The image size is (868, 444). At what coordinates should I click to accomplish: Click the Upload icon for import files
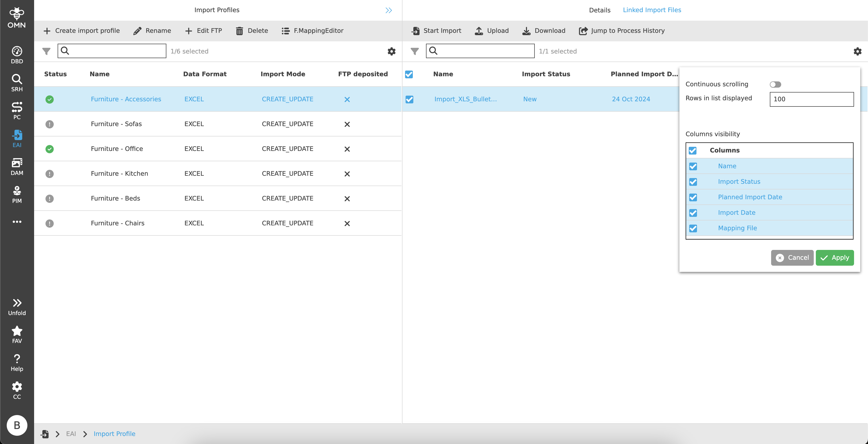click(x=479, y=31)
